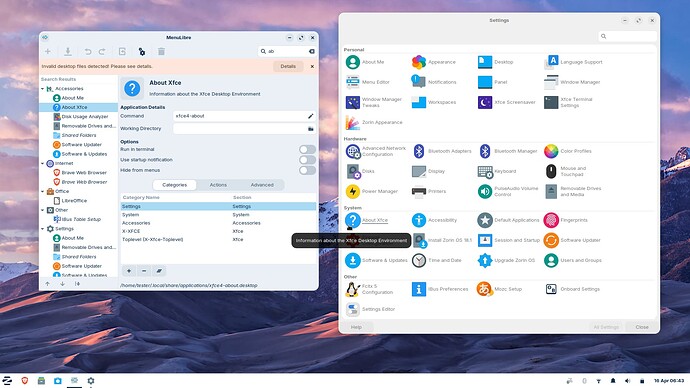Viewport: 690px width, 388px height.
Task: Open the Zorin start menu in taskbar
Action: pyautogui.click(x=7, y=381)
